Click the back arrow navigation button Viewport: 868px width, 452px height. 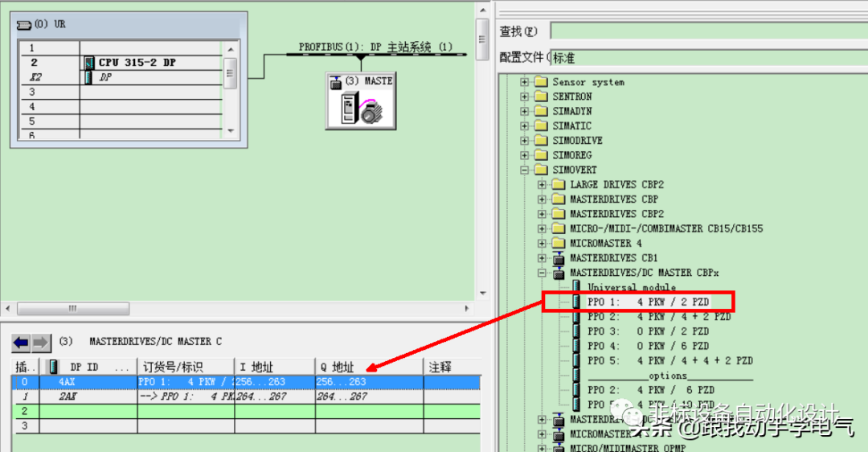point(21,343)
